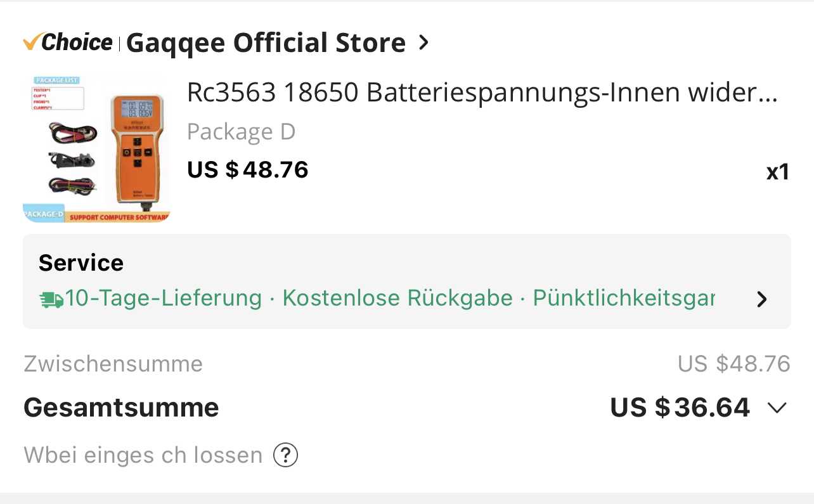The image size is (814, 504).
Task: Click the Choice badge logo
Action: coord(68,42)
